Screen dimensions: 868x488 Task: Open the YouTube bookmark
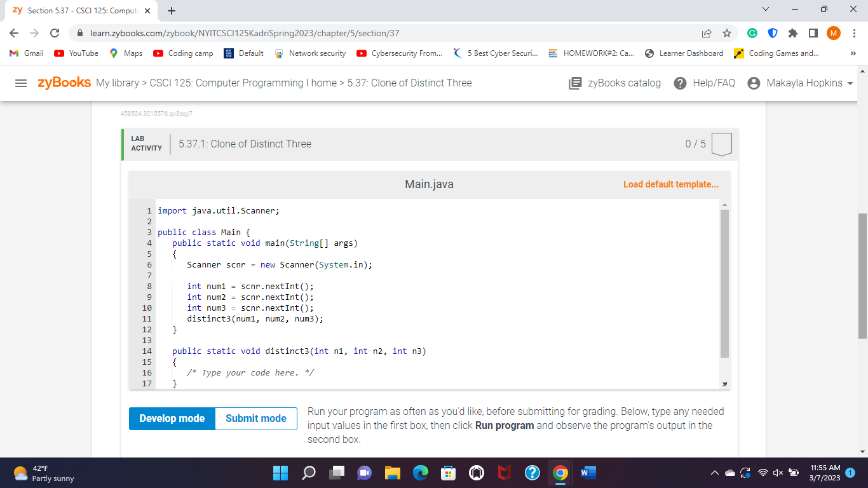pos(76,53)
